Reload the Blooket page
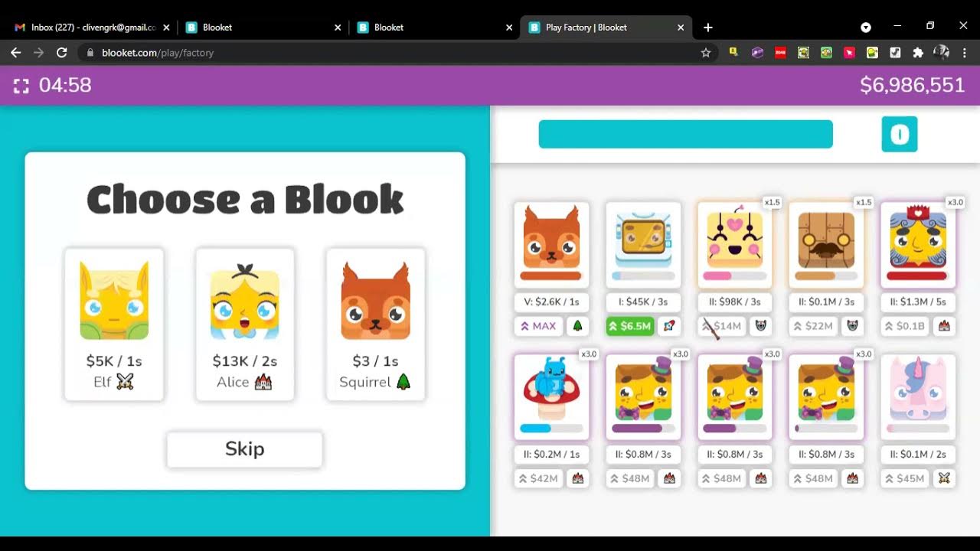The image size is (980, 551). coord(62,53)
